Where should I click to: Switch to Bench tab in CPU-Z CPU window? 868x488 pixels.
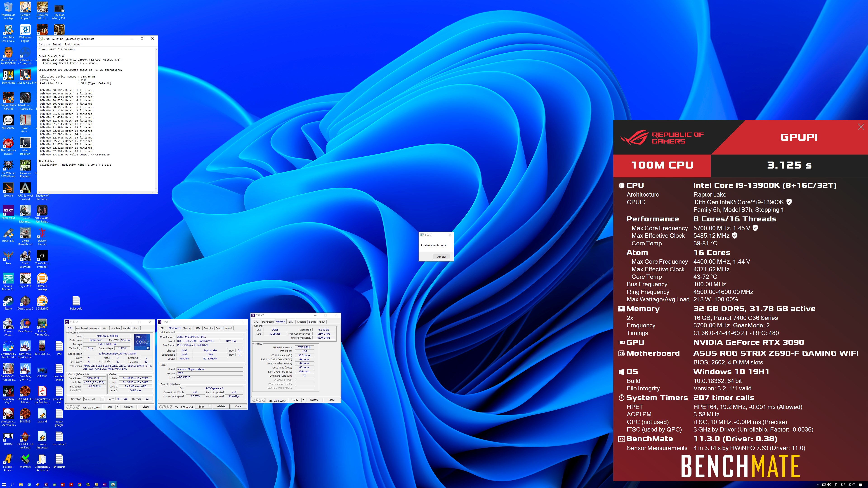coord(126,328)
